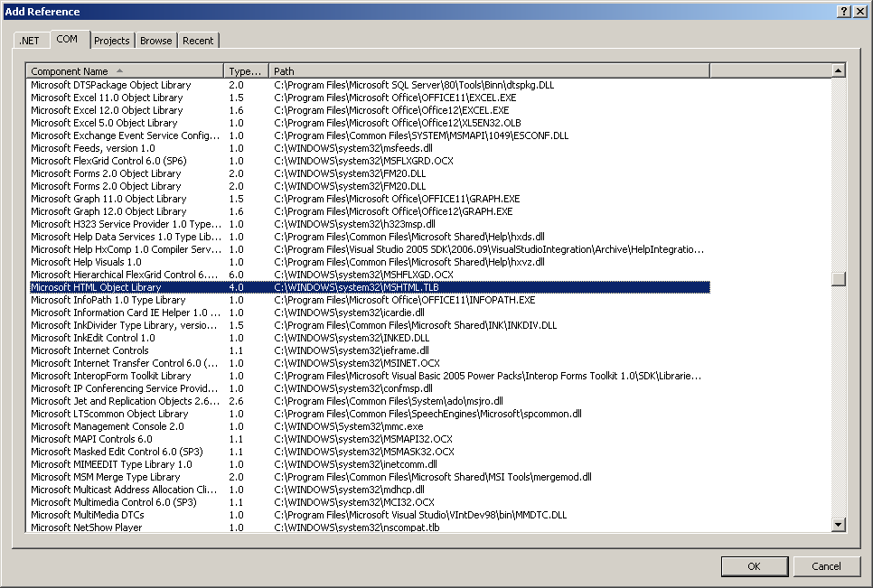Open the Browse tab
This screenshot has height=588, width=873.
pyautogui.click(x=155, y=41)
